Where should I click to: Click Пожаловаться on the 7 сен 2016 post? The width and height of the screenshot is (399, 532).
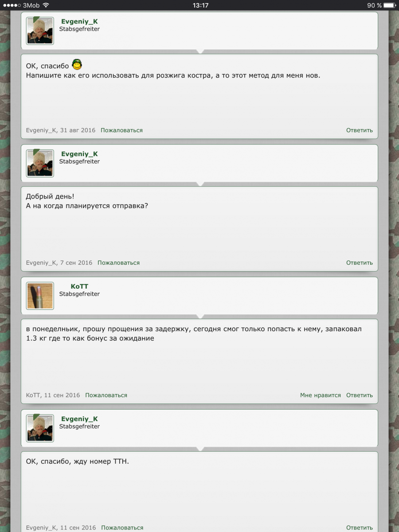(118, 263)
